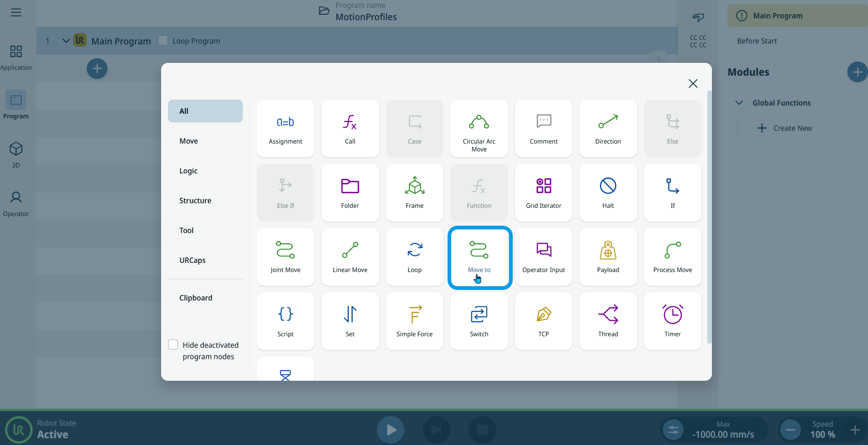This screenshot has width=868, height=445.
Task: Select the Circular Arc Move node
Action: point(479,128)
